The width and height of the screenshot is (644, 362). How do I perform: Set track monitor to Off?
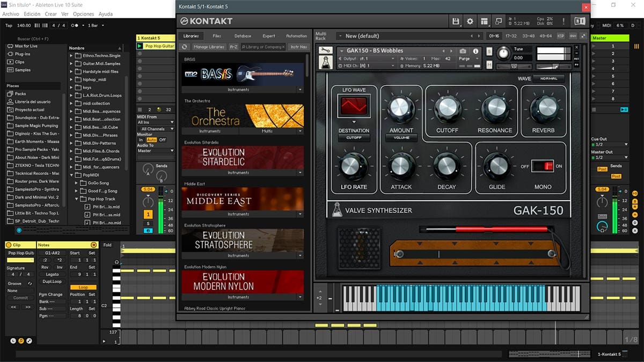point(162,139)
